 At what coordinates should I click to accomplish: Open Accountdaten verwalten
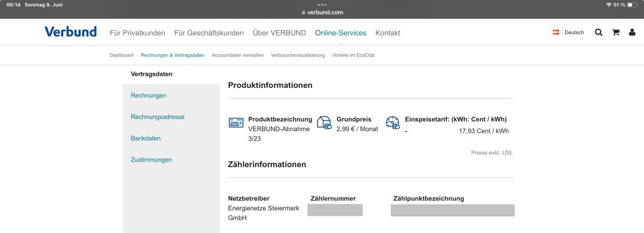(238, 55)
